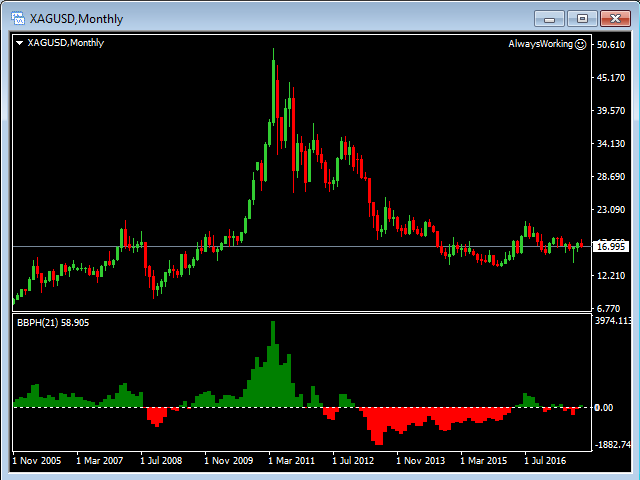Close the XAGUSD Monthly chart window
Viewport: 640px width, 480px height.
point(613,17)
